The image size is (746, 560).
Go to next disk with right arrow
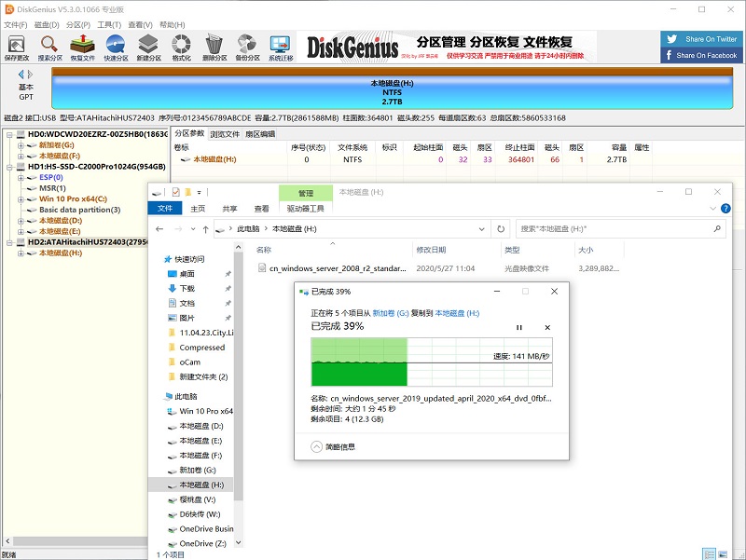(30, 75)
